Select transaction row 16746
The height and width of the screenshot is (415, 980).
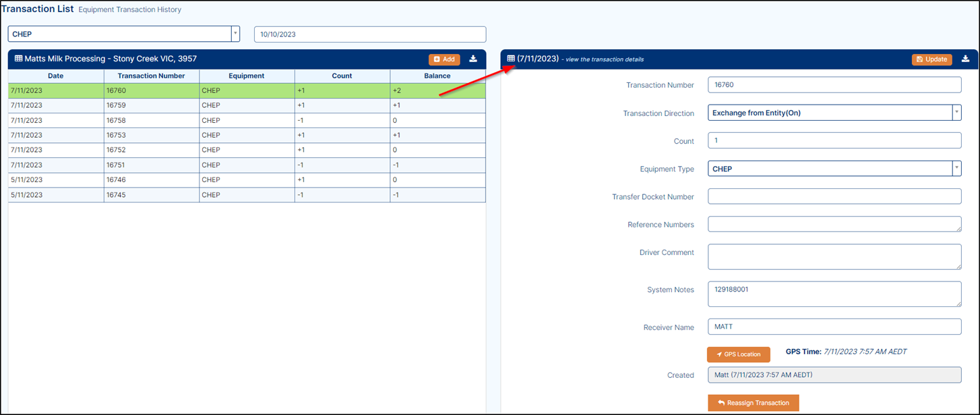point(247,179)
